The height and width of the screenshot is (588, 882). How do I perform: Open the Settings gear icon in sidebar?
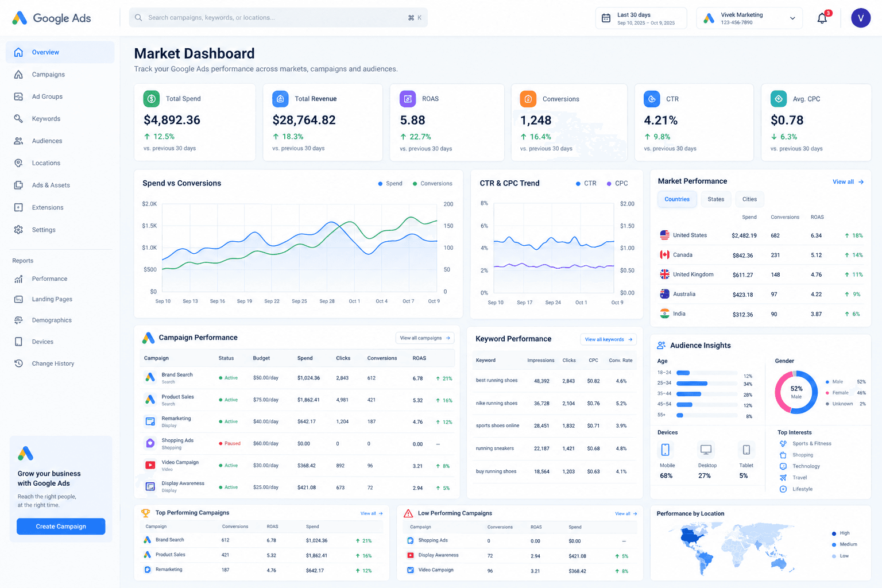[18, 230]
